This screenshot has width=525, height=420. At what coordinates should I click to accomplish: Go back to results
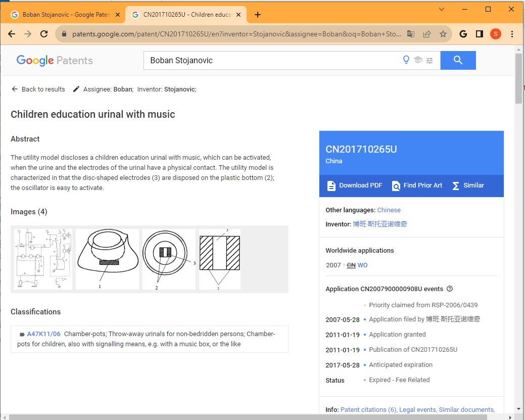coord(38,89)
